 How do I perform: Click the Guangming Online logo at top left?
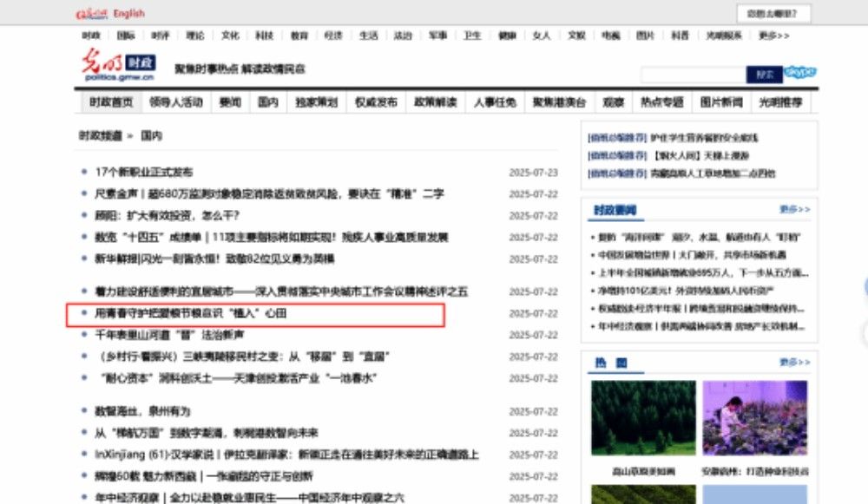(x=91, y=13)
